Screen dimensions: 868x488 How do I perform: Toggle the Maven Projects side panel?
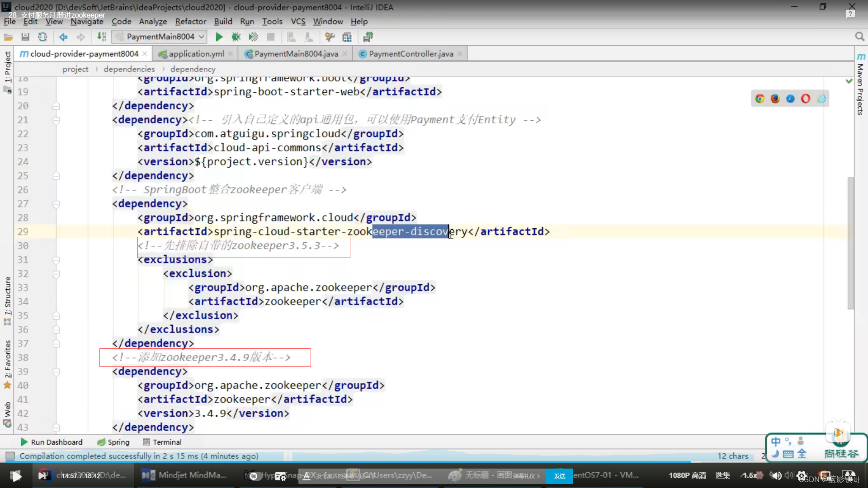(860, 84)
